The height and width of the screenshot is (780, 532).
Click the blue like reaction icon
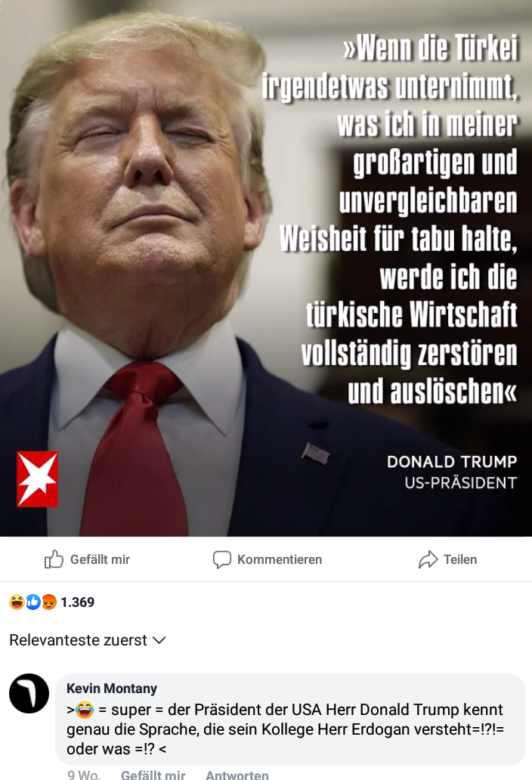[x=32, y=602]
